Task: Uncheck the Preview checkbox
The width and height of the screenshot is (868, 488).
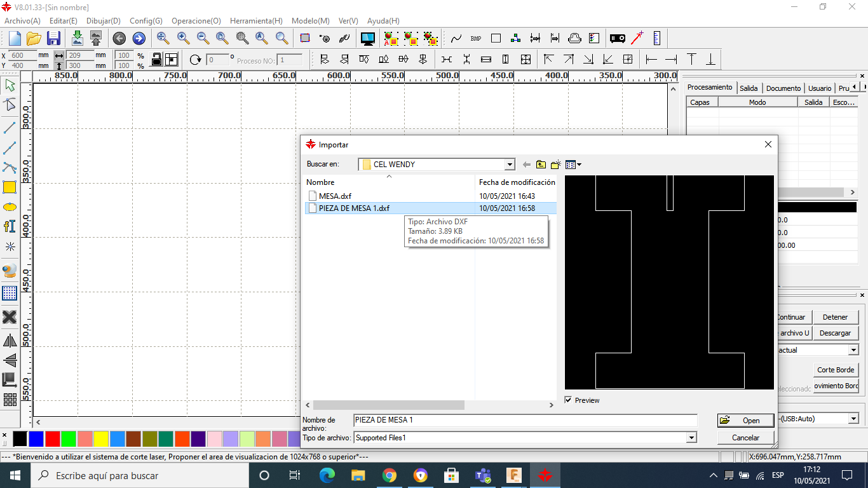Action: (x=568, y=400)
